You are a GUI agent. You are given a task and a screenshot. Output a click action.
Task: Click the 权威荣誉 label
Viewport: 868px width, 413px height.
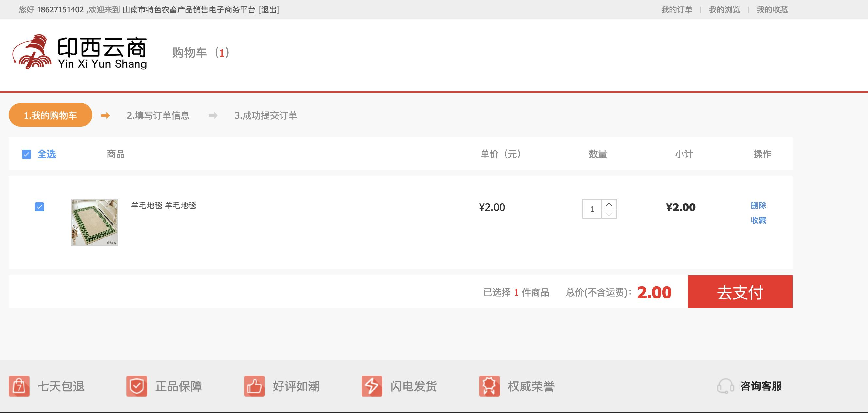pos(531,386)
